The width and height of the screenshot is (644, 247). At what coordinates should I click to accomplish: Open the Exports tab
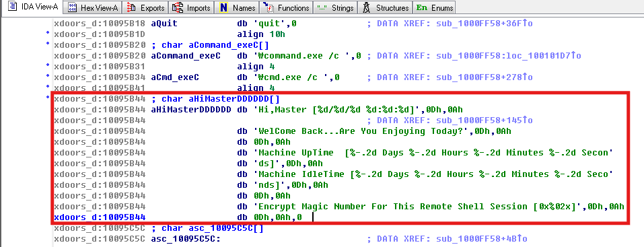[x=146, y=7]
